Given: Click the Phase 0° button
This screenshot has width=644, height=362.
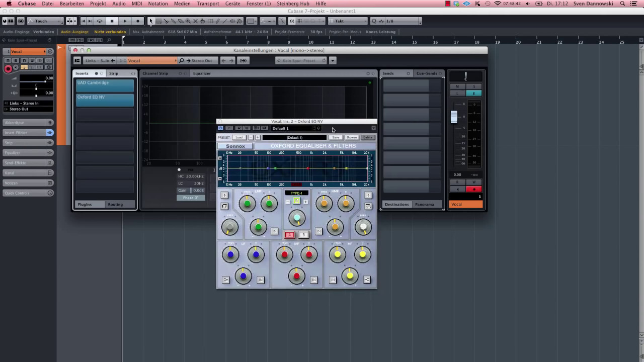Looking at the screenshot, I should (x=191, y=198).
